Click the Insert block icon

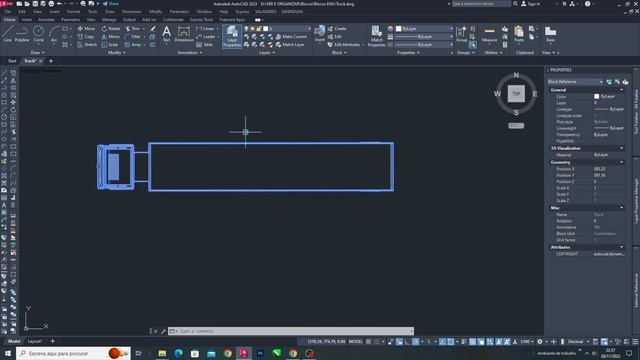pyautogui.click(x=320, y=33)
